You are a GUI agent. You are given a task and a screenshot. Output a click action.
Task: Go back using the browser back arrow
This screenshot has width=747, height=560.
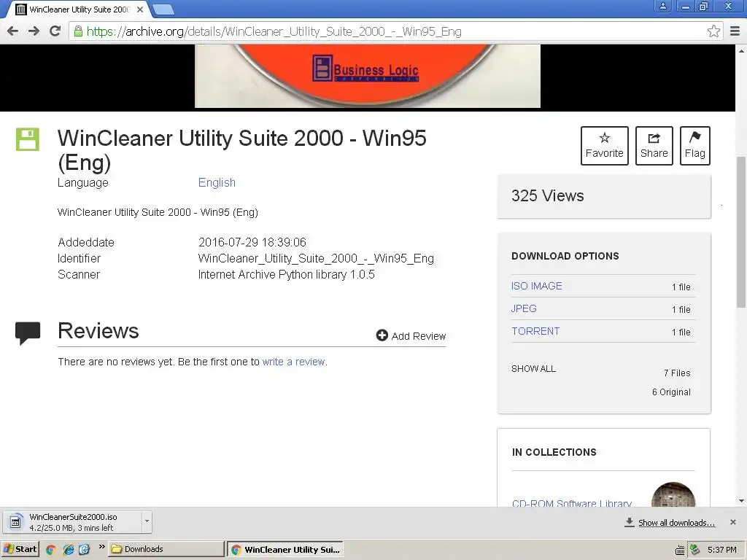click(x=13, y=31)
